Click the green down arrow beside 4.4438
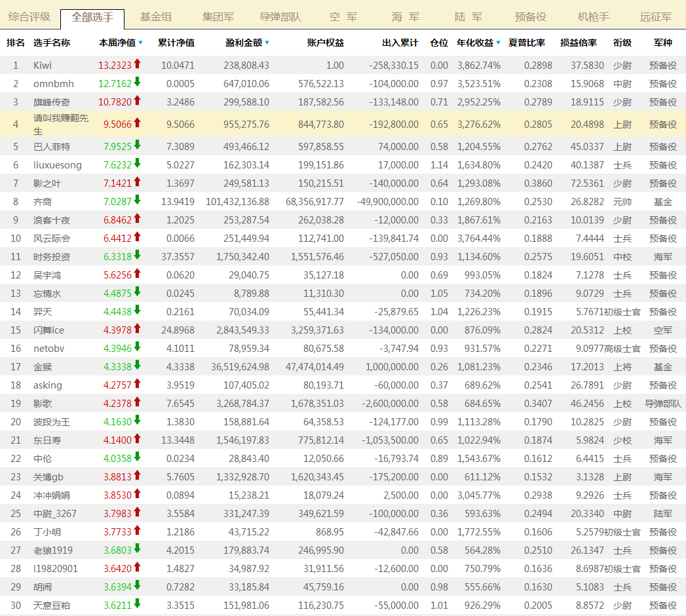 pyautogui.click(x=138, y=310)
